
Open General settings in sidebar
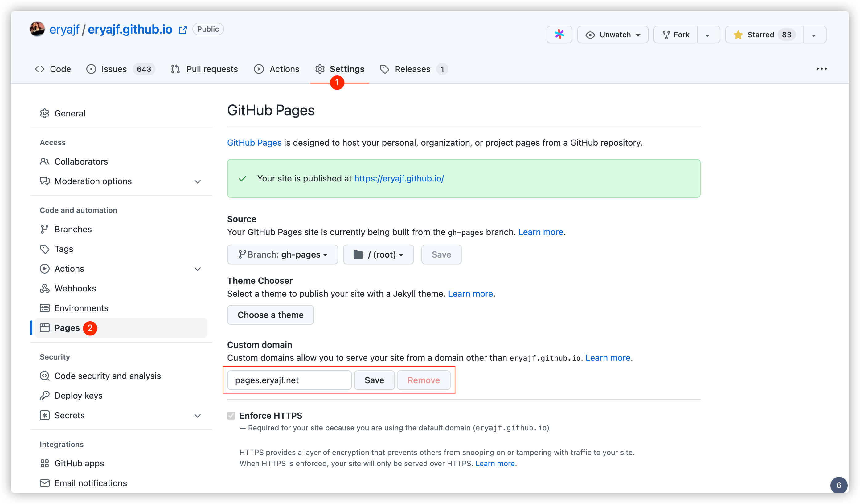click(121, 113)
